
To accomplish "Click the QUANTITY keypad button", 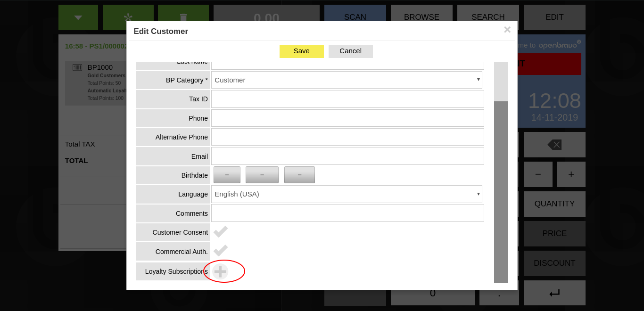I will (x=554, y=204).
